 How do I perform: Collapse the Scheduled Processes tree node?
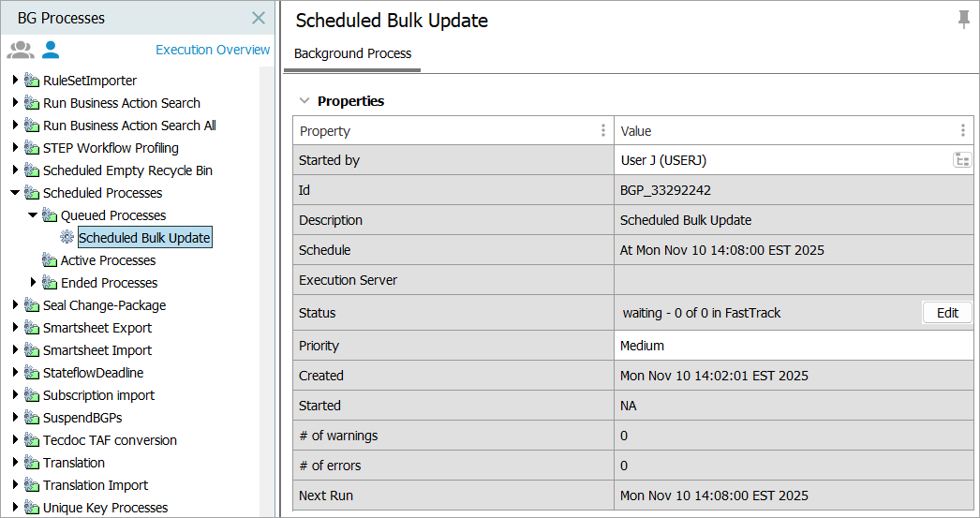(x=15, y=193)
